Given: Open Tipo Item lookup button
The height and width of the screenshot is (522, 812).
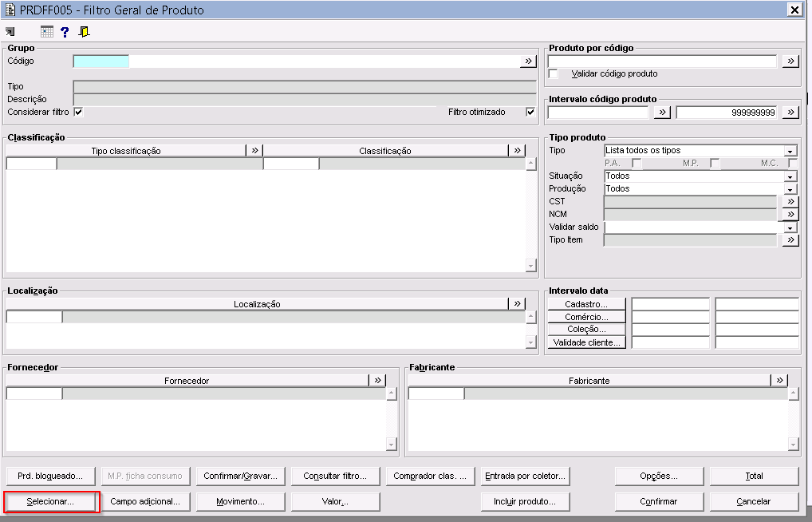Looking at the screenshot, I should click(790, 240).
